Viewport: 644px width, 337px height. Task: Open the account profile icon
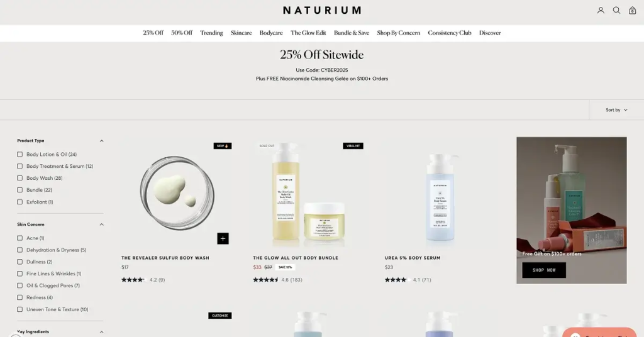coord(601,10)
